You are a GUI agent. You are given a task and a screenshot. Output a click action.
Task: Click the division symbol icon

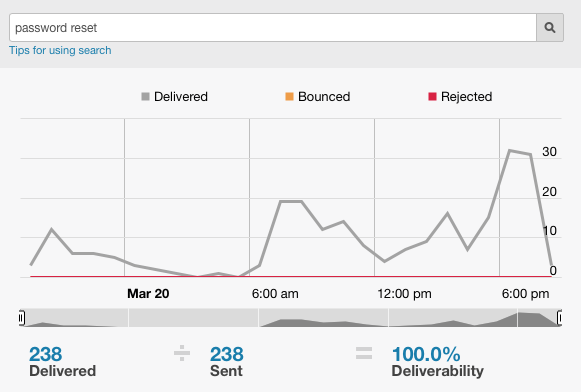[x=182, y=353]
